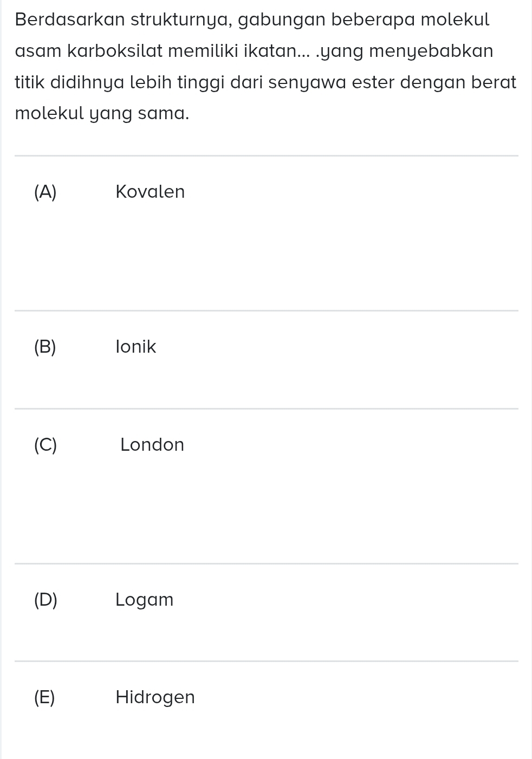Click the word Hidrogen
The image size is (532, 759).
click(155, 698)
